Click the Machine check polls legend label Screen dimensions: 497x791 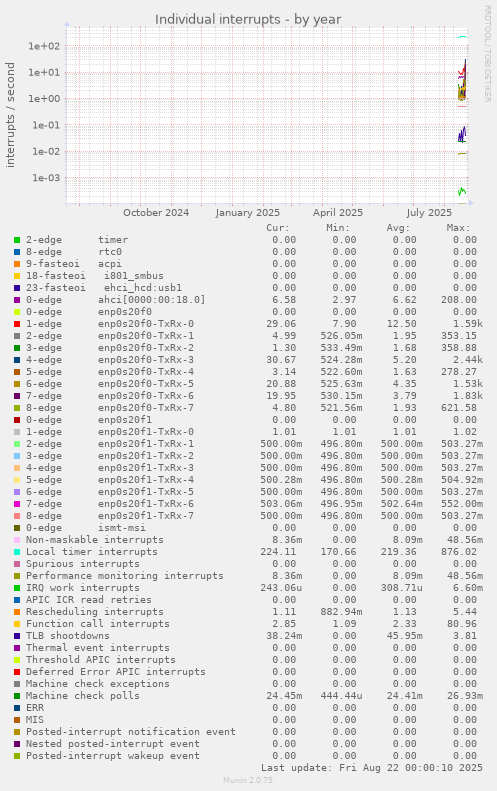pos(83,696)
